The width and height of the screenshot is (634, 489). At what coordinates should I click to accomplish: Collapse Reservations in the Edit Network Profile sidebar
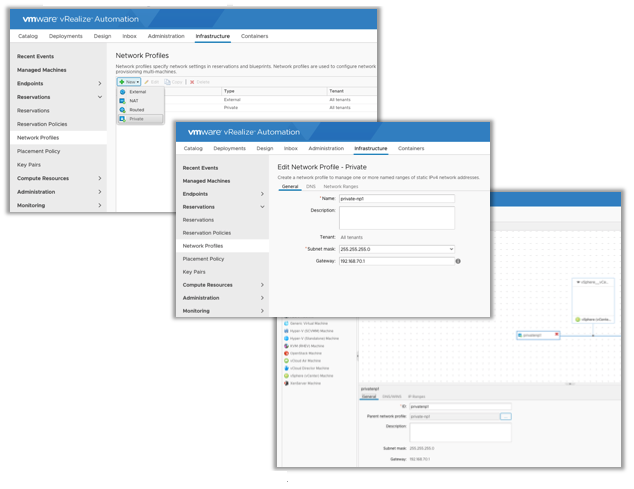tap(262, 207)
